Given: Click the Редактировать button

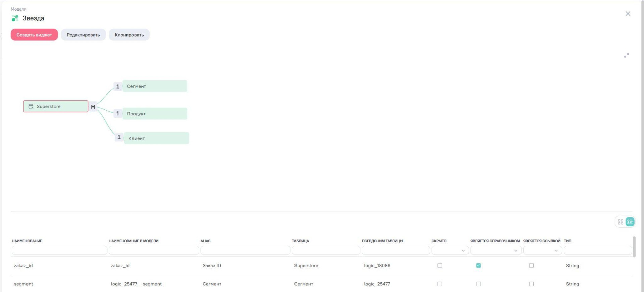Looking at the screenshot, I should 83,35.
